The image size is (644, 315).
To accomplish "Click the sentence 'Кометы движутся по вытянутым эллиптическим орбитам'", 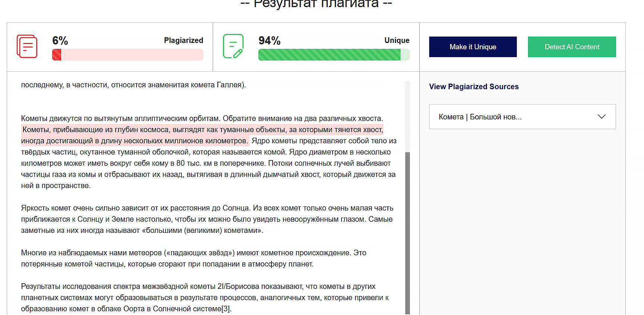I will 120,118.
